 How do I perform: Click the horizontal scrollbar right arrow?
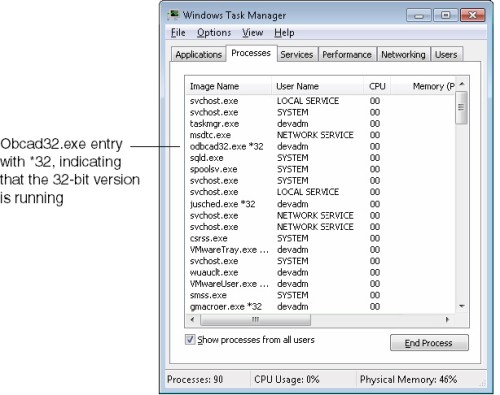(x=448, y=320)
